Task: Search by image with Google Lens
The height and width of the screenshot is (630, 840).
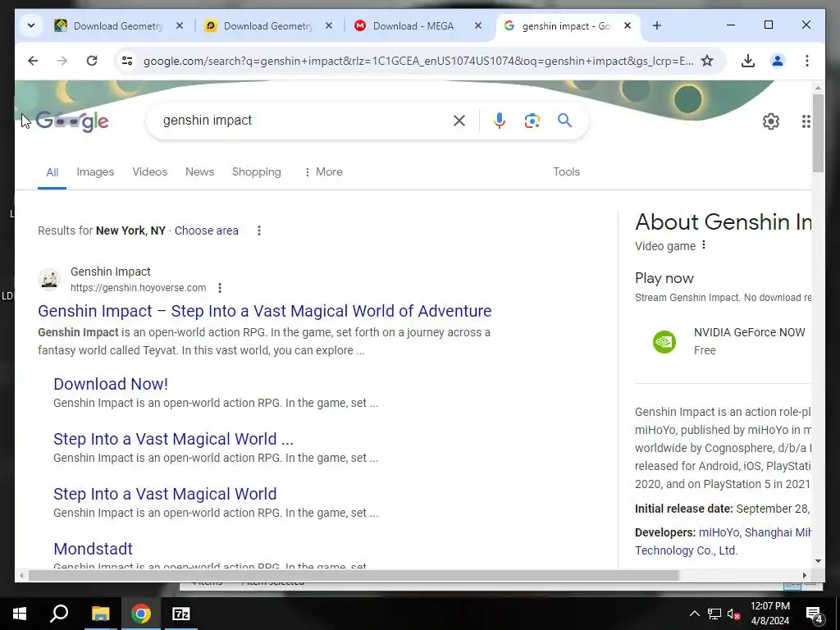Action: 532,121
